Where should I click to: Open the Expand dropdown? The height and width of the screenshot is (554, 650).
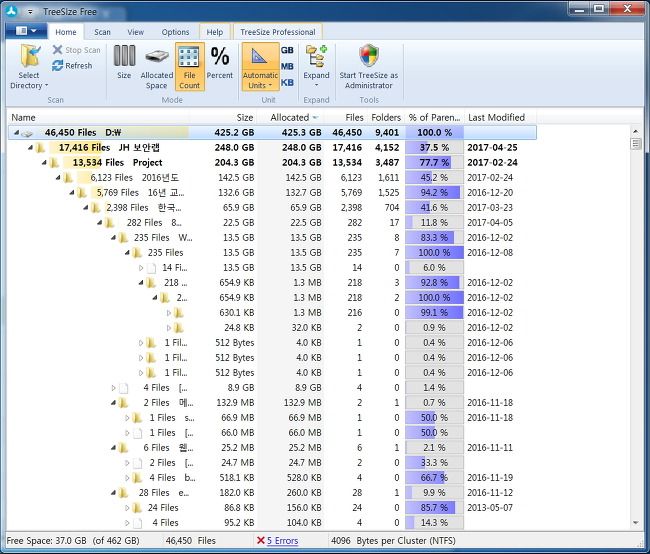(316, 67)
